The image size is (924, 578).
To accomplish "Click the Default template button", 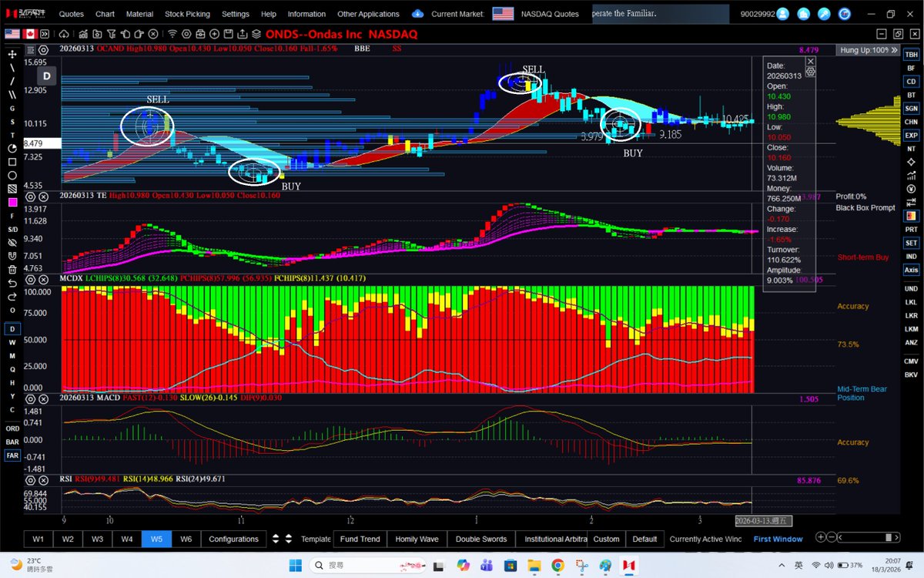I will coord(644,539).
